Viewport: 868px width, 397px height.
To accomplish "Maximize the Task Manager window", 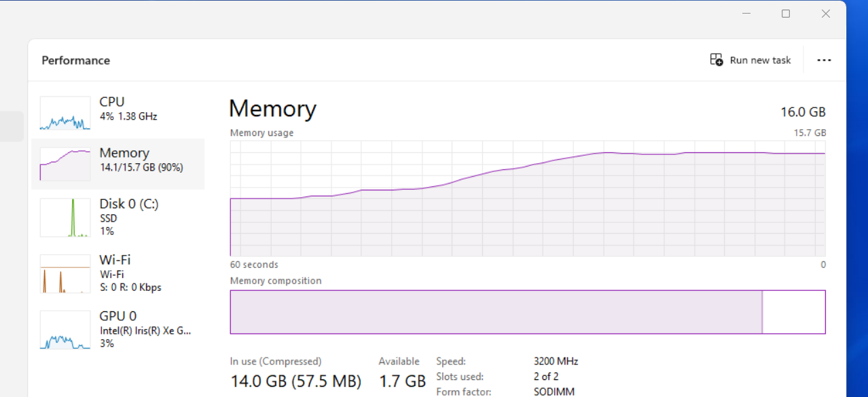I will click(x=786, y=14).
